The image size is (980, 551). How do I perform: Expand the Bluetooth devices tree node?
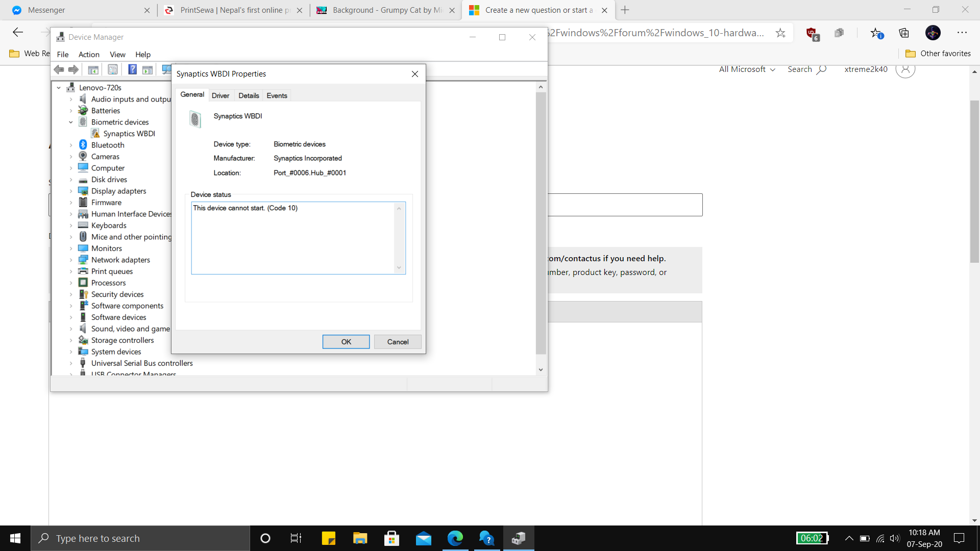click(70, 145)
